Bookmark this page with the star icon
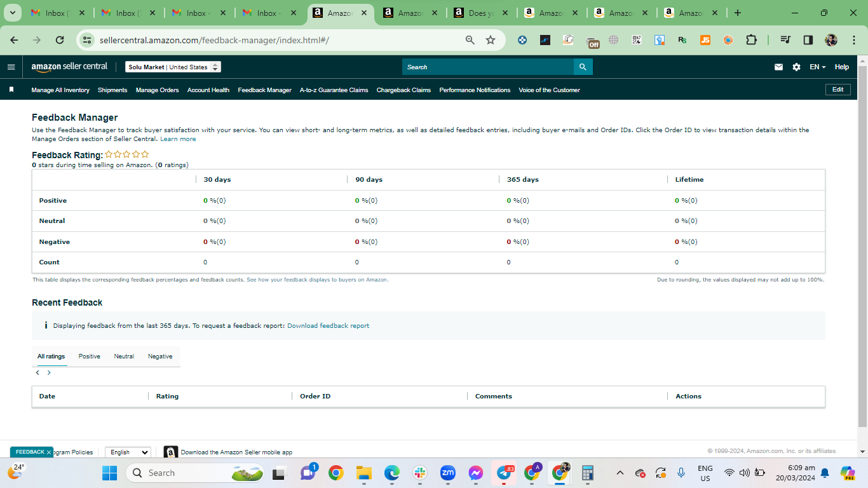The width and height of the screenshot is (868, 488). point(491,40)
